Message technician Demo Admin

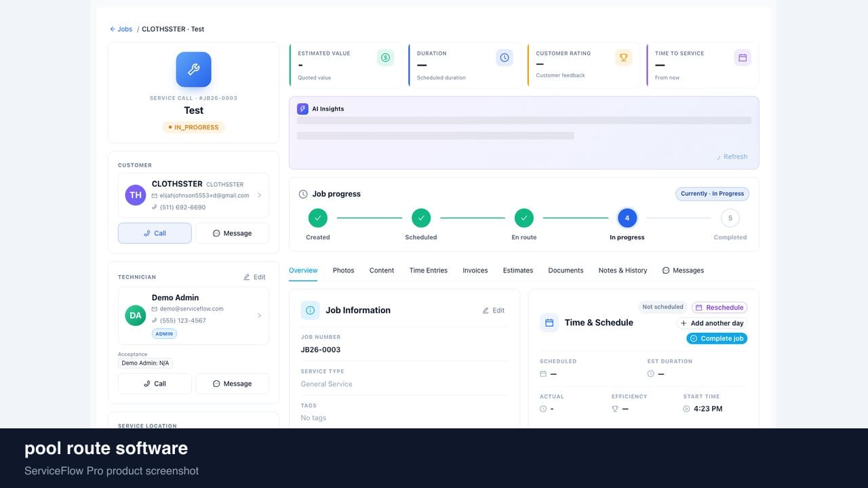click(233, 384)
